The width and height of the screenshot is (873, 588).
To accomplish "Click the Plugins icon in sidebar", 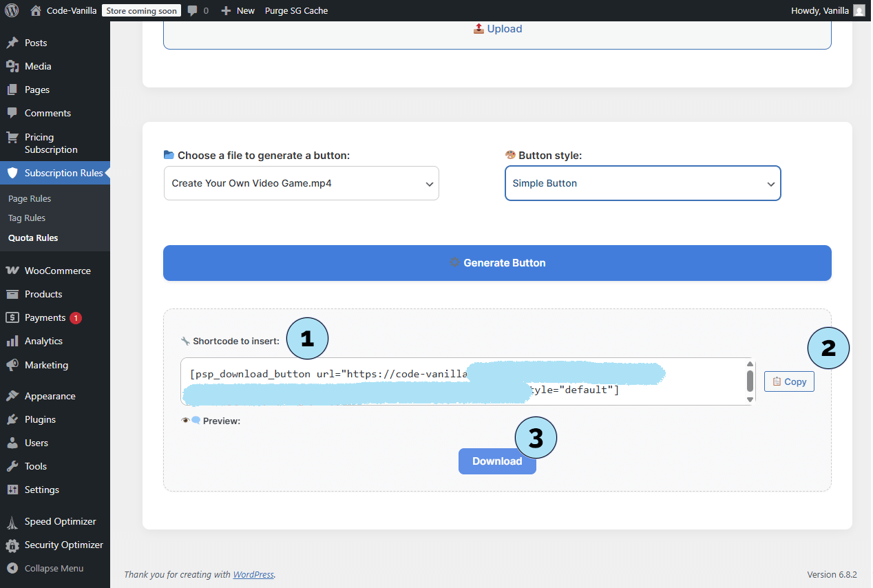I will click(12, 419).
